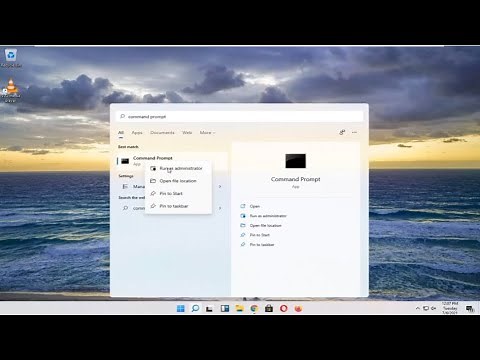Image resolution: width=480 pixels, height=360 pixels.
Task: Launch Firefox from the taskbar
Action: click(x=298, y=309)
